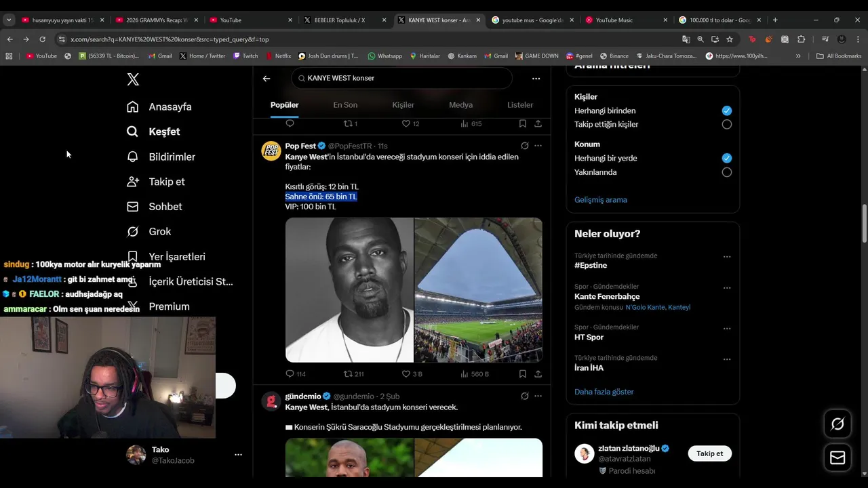Screen dimensions: 868x488
Task: Open Netflix bookmark
Action: (278, 56)
